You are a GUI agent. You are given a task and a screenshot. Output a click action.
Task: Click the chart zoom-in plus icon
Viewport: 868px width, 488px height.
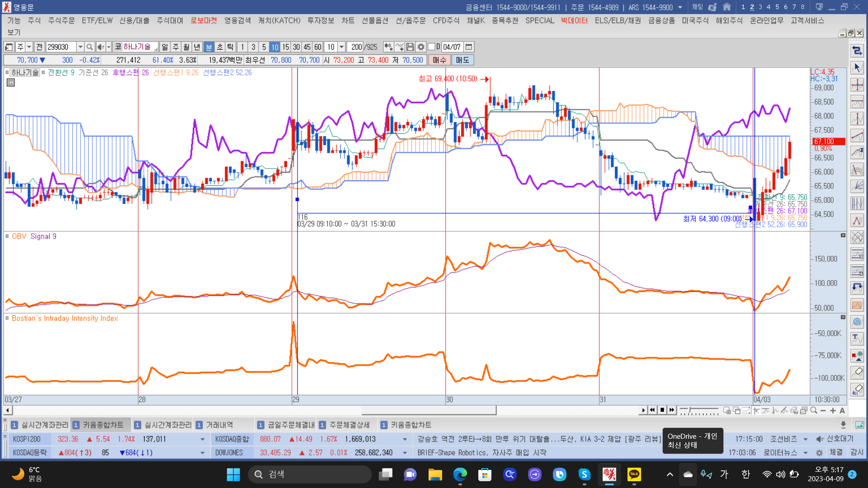(x=833, y=410)
